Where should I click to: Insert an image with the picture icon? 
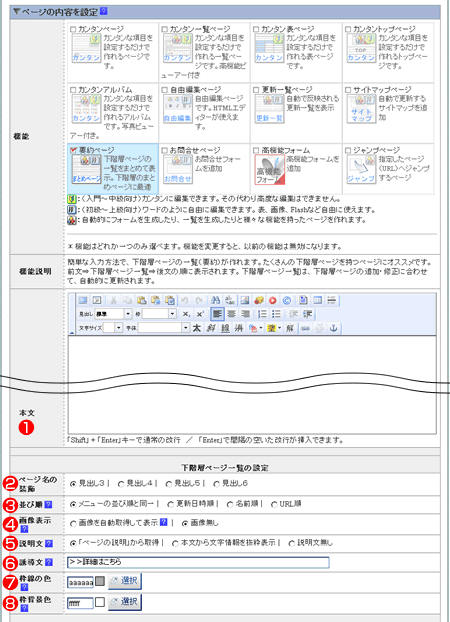[244, 300]
